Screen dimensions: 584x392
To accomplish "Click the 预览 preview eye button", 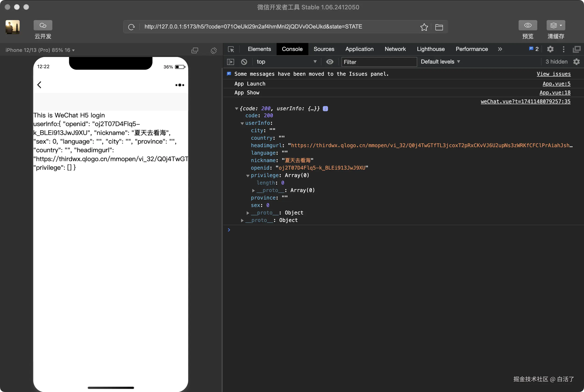I will (527, 25).
